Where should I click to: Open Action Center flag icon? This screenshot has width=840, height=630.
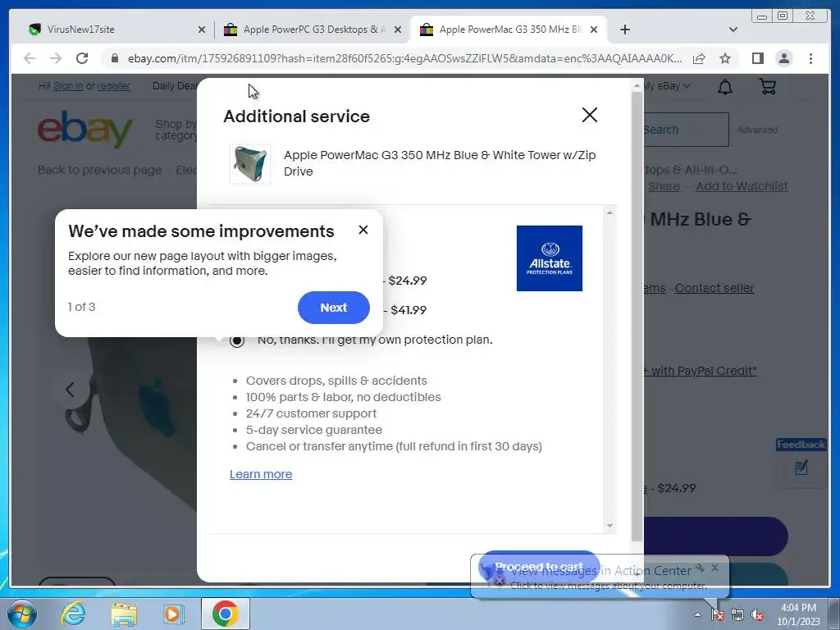pyautogui.click(x=717, y=614)
